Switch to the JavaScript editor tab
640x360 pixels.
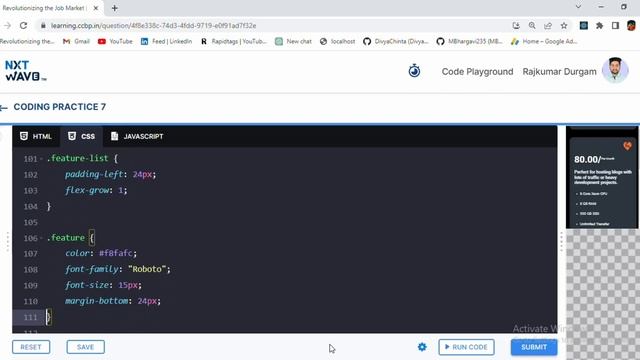(x=137, y=136)
